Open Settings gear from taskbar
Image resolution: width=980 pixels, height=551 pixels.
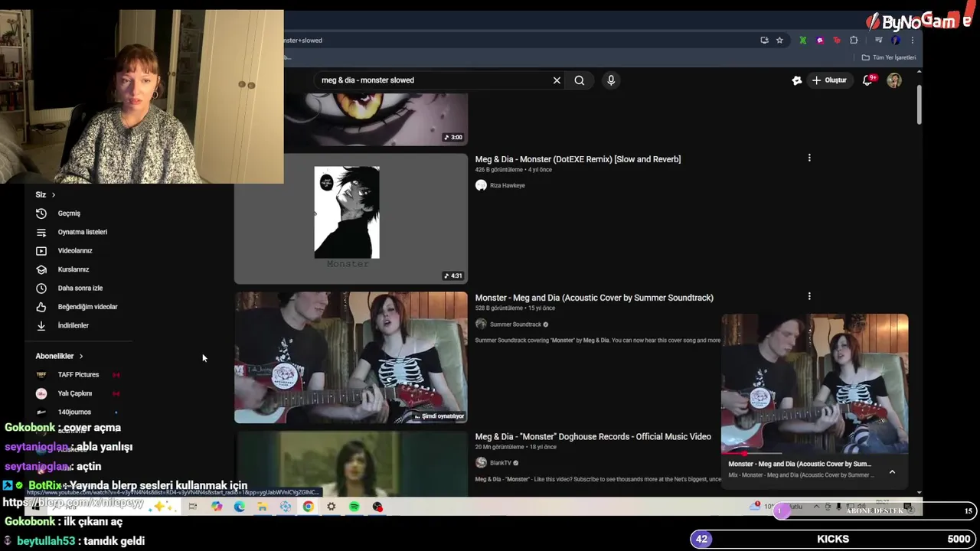coord(331,507)
